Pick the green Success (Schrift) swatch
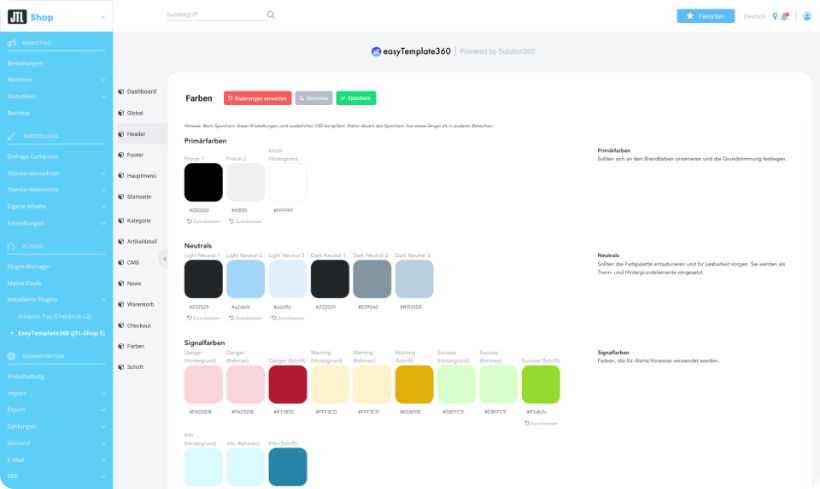 (541, 384)
